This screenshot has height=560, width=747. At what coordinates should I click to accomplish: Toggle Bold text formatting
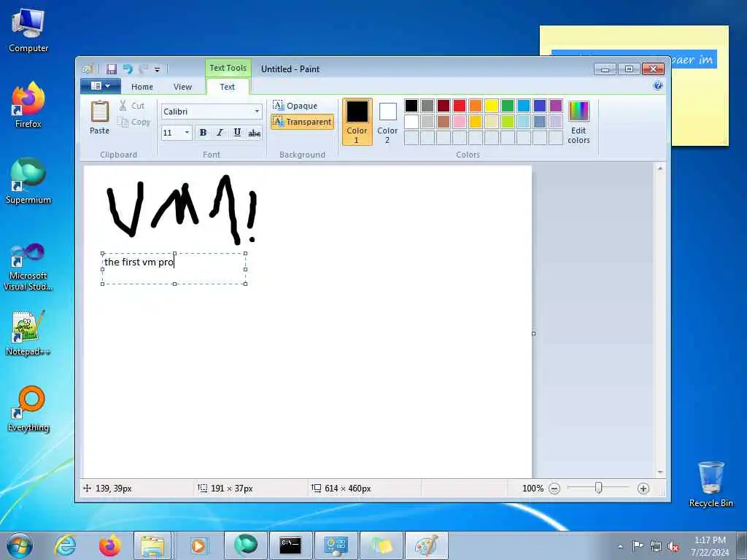[203, 133]
